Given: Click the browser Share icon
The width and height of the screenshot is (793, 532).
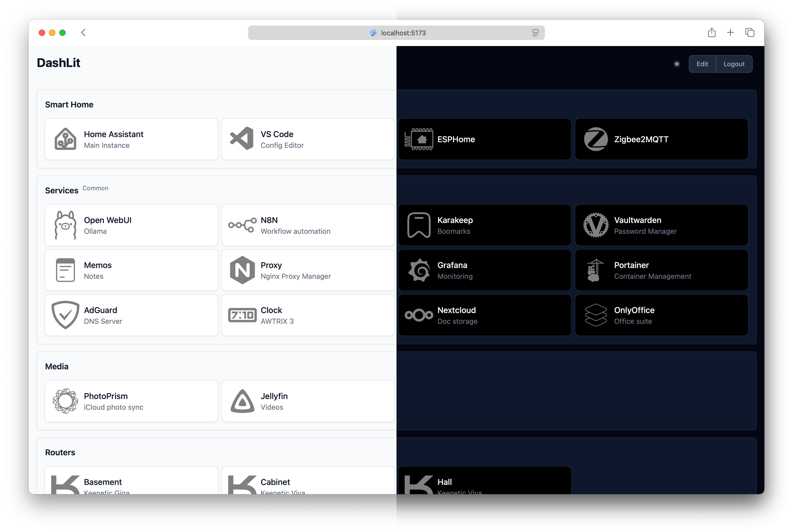Looking at the screenshot, I should point(712,32).
